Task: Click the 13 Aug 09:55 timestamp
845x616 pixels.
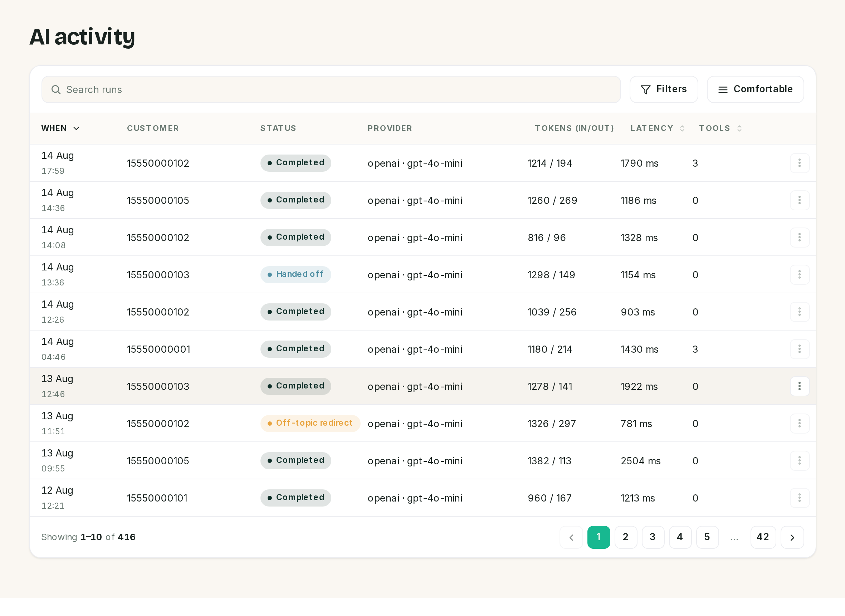Action: pos(58,461)
